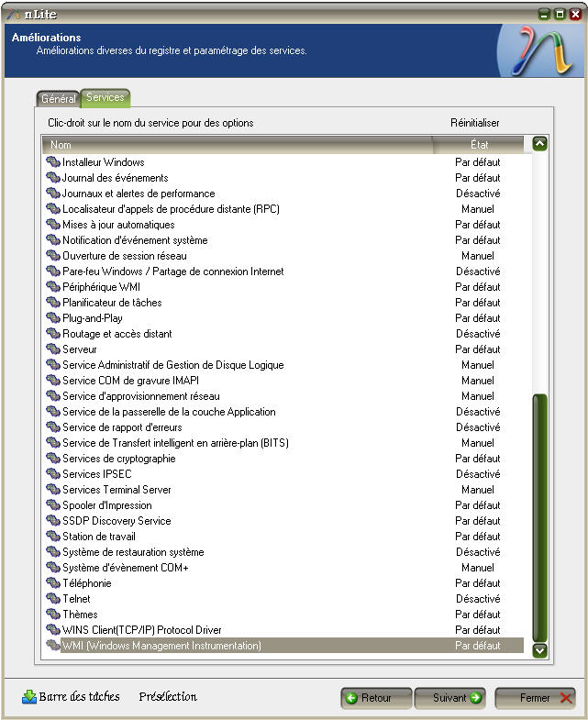Click the gear icon beside Installeur Windows

click(x=53, y=161)
